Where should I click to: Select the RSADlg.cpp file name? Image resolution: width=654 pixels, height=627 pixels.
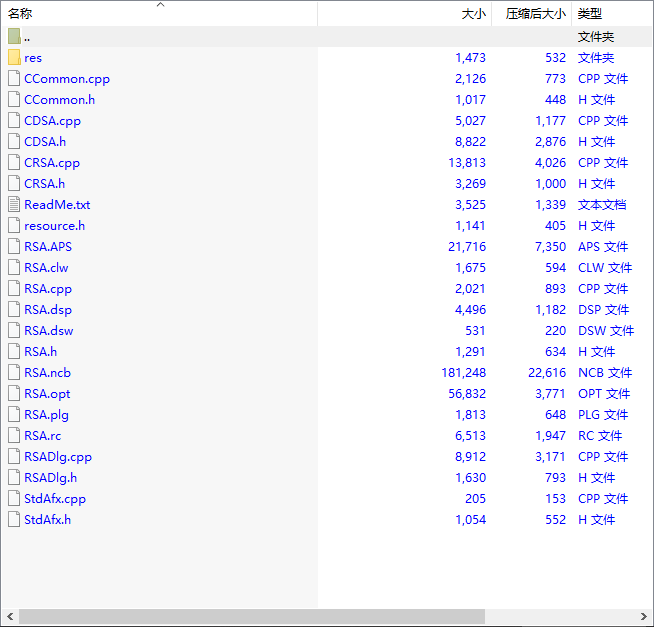point(58,457)
